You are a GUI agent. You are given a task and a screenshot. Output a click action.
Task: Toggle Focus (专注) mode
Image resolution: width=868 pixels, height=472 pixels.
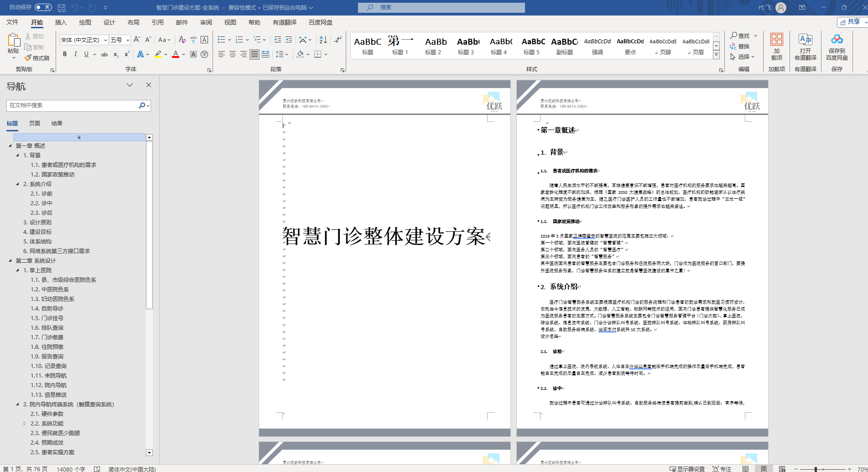coord(722,469)
